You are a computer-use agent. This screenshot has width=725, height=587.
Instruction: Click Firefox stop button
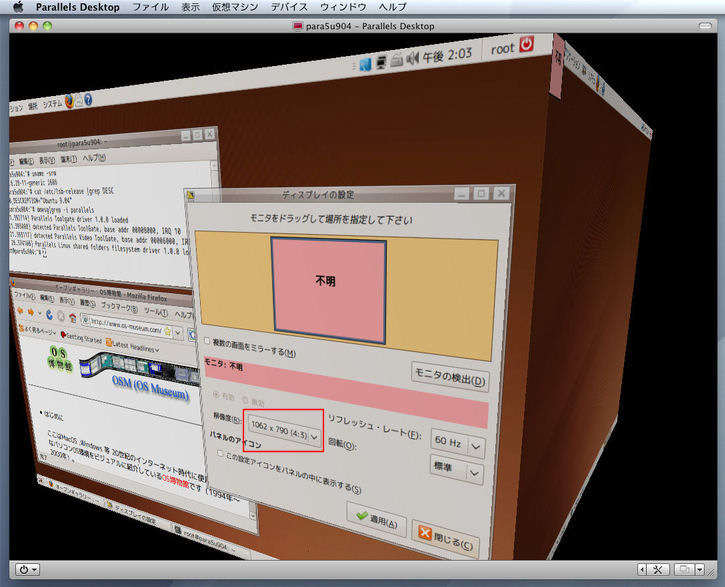coord(61,317)
